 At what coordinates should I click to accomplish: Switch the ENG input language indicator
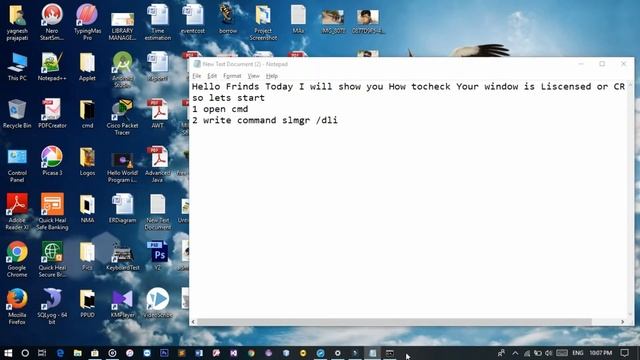578,353
